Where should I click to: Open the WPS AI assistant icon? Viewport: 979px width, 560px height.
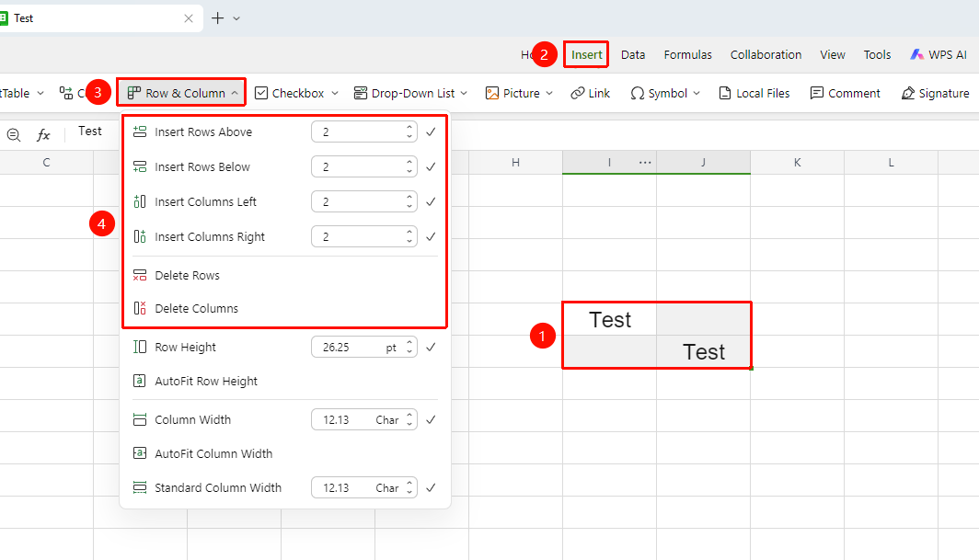tap(916, 54)
